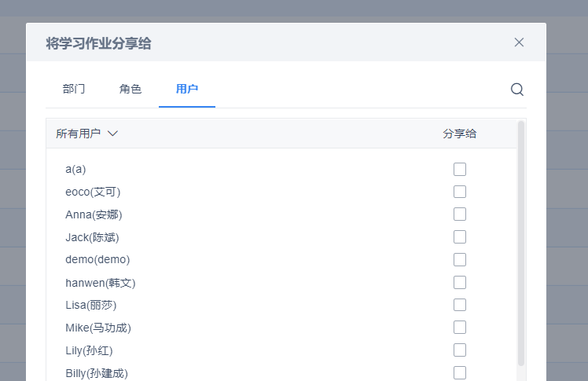
Task: Expand the 所有用户 dropdown chevron
Action: coord(112,134)
